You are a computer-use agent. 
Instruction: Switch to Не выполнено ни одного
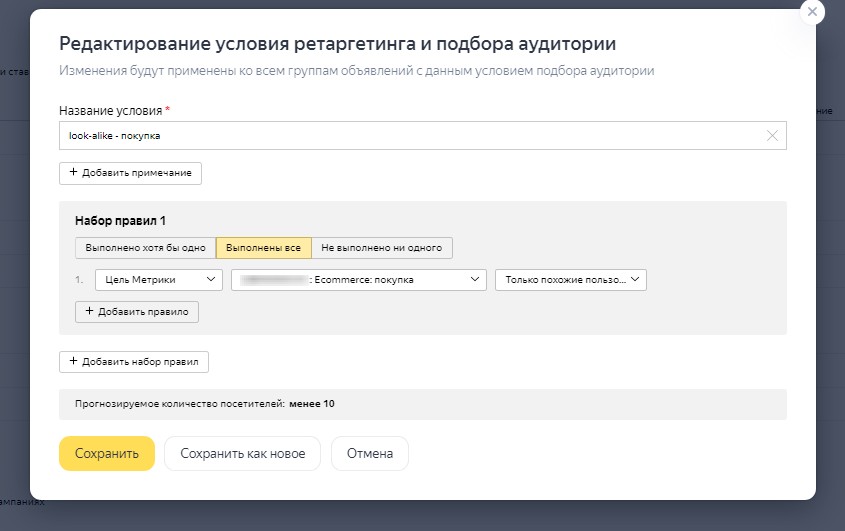coord(382,248)
